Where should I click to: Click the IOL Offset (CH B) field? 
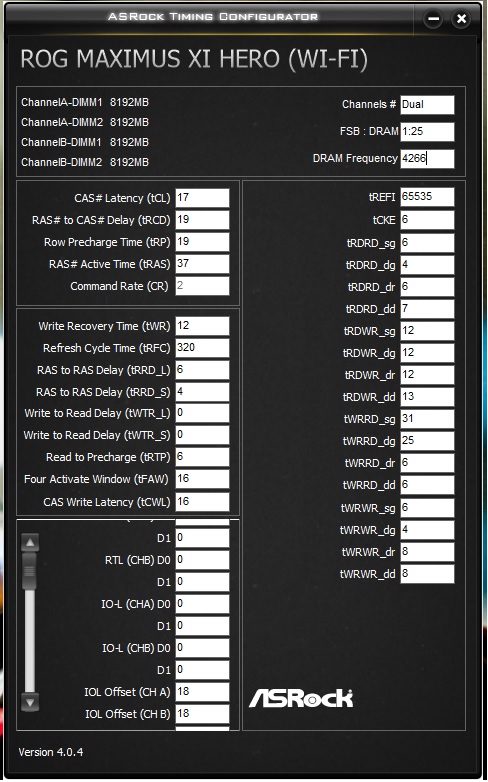click(x=202, y=714)
